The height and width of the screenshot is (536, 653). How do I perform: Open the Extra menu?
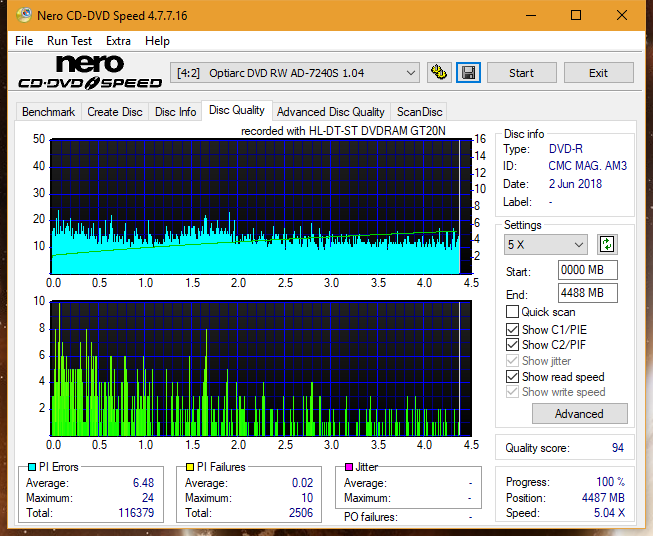click(118, 41)
